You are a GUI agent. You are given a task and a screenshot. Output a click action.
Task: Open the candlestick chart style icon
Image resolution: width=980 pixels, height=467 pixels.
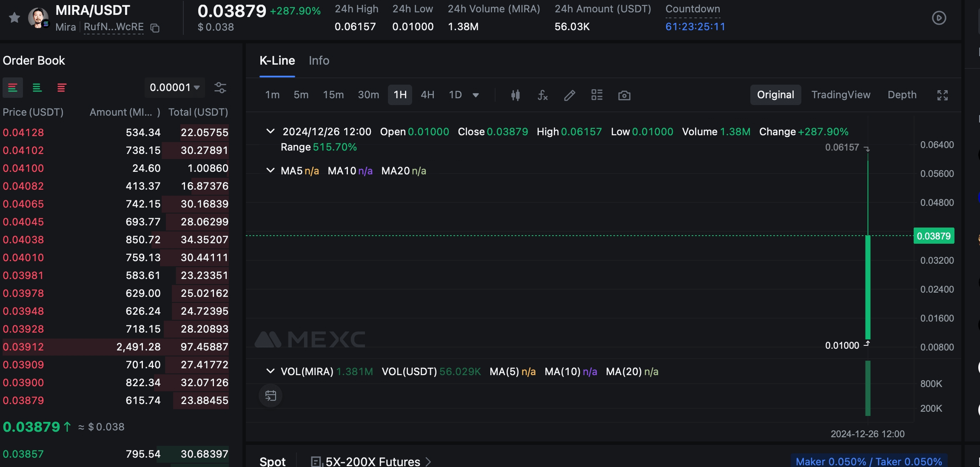pyautogui.click(x=515, y=95)
